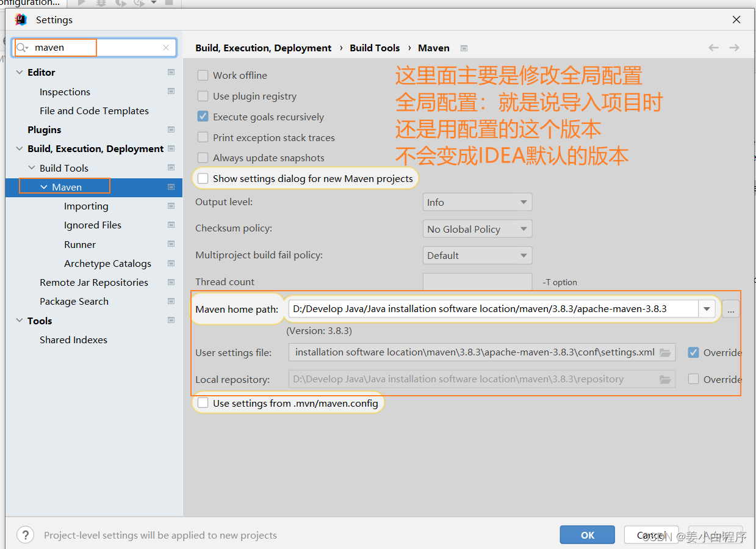The height and width of the screenshot is (549, 756).
Task: Collapse the Maven tree node
Action: [x=44, y=187]
